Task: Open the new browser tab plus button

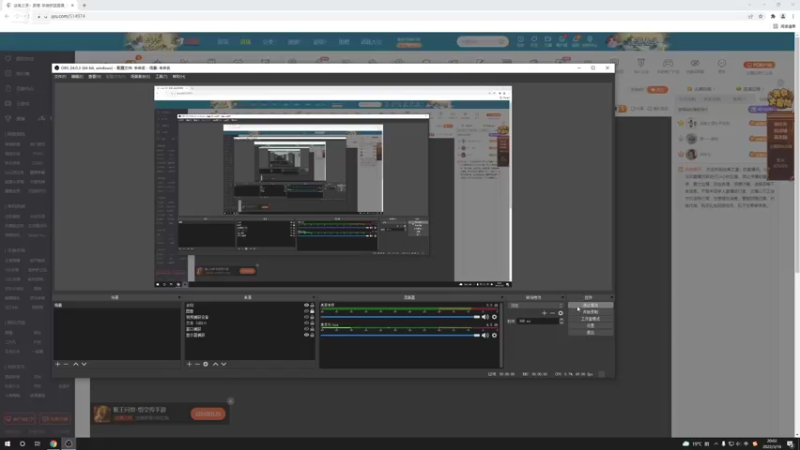Action: [84, 5]
